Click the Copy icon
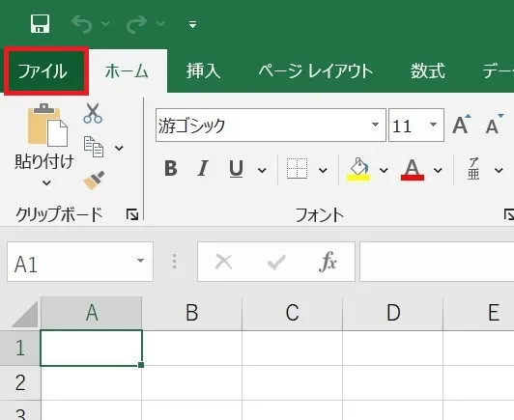This screenshot has height=420, width=514. (94, 147)
